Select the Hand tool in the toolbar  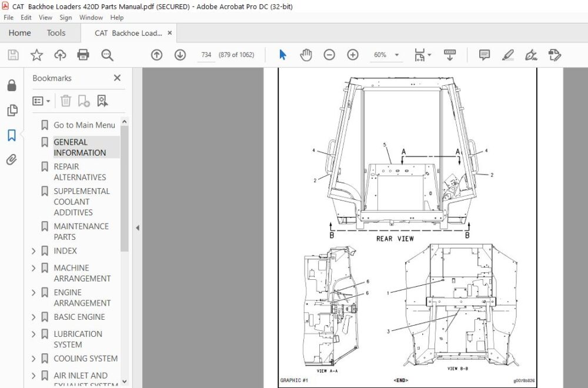click(306, 55)
